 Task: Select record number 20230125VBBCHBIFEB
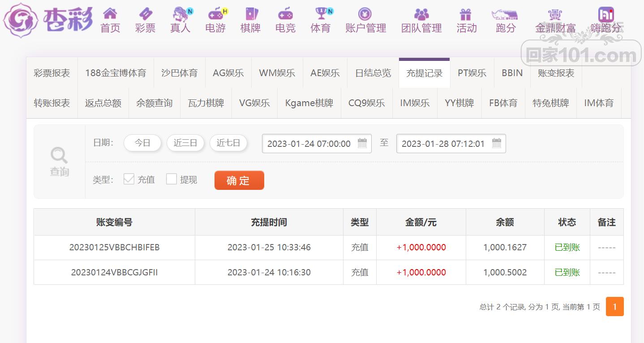(114, 247)
